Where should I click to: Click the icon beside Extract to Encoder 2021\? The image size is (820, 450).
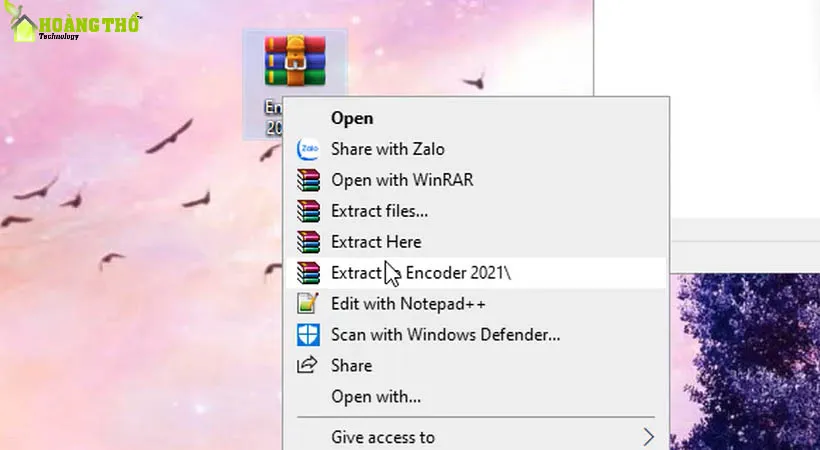(309, 273)
